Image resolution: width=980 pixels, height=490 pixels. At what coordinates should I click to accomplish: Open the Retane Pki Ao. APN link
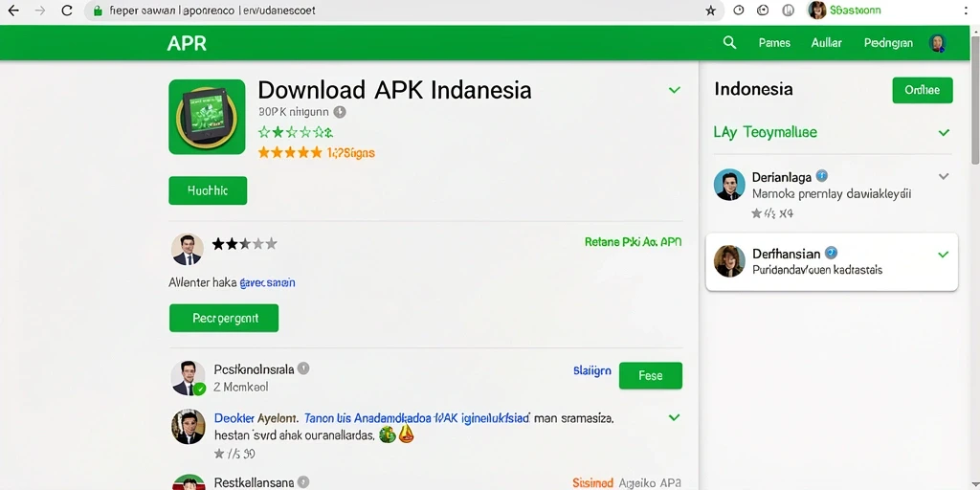click(x=634, y=241)
